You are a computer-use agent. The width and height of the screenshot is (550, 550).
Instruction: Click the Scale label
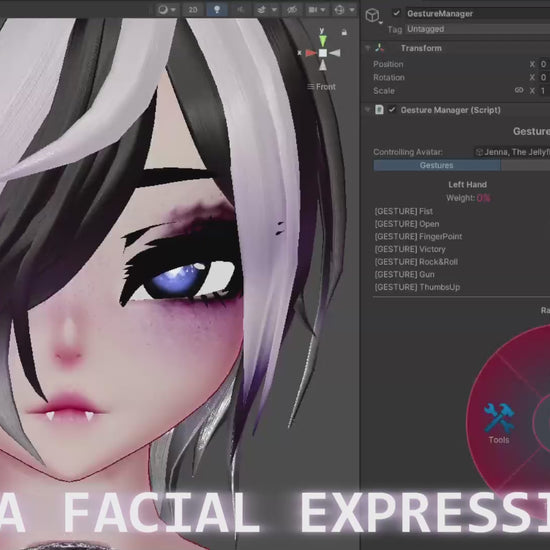pos(384,91)
